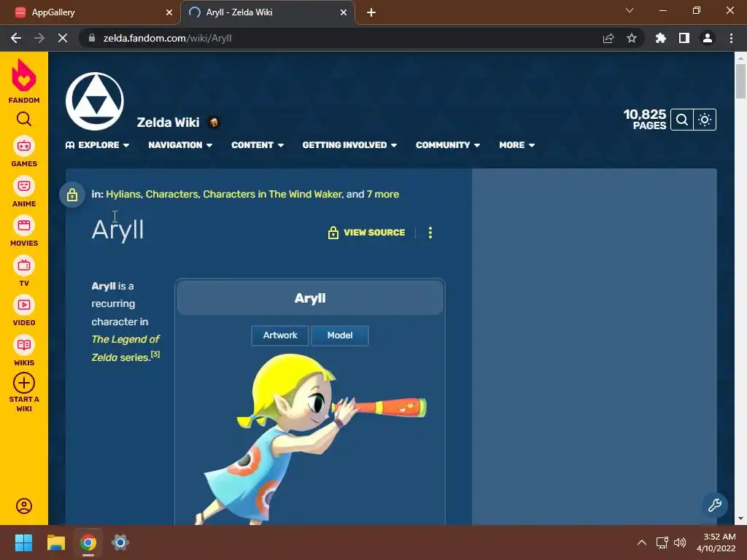
Task: Click the citation [3] reference
Action: click(155, 354)
